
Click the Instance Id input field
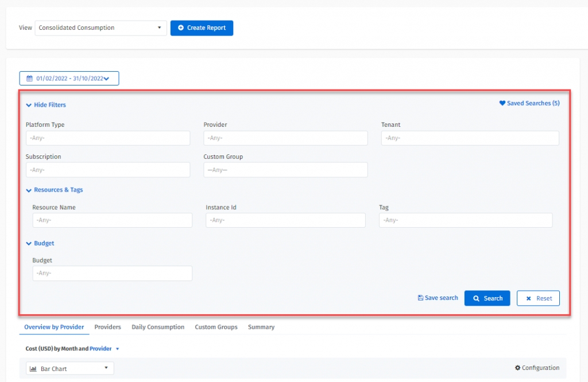click(x=285, y=220)
